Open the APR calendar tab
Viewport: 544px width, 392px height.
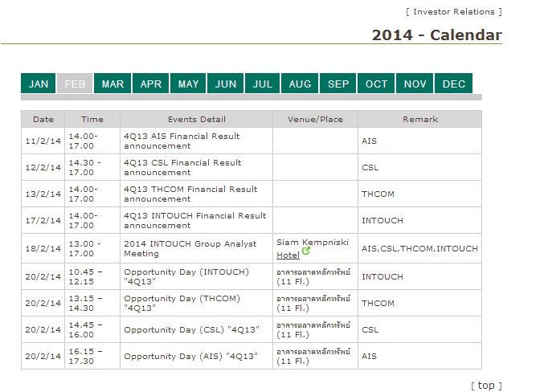click(x=150, y=84)
